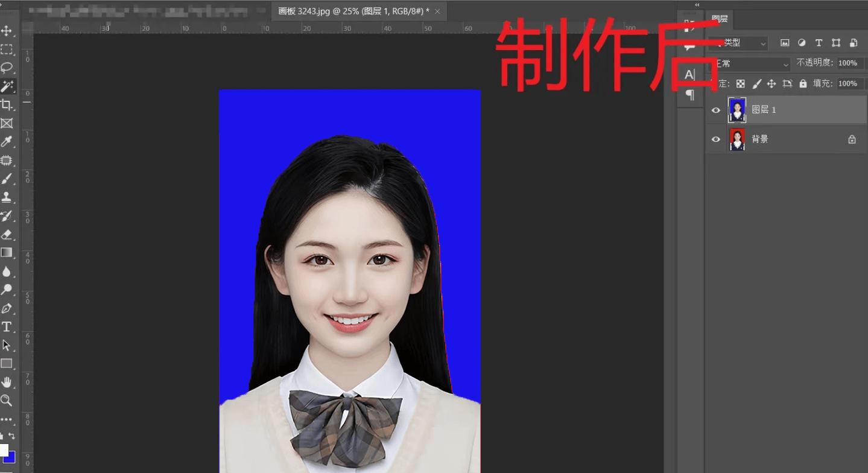Hide the 背景 layer
Image resolution: width=868 pixels, height=473 pixels.
click(716, 139)
